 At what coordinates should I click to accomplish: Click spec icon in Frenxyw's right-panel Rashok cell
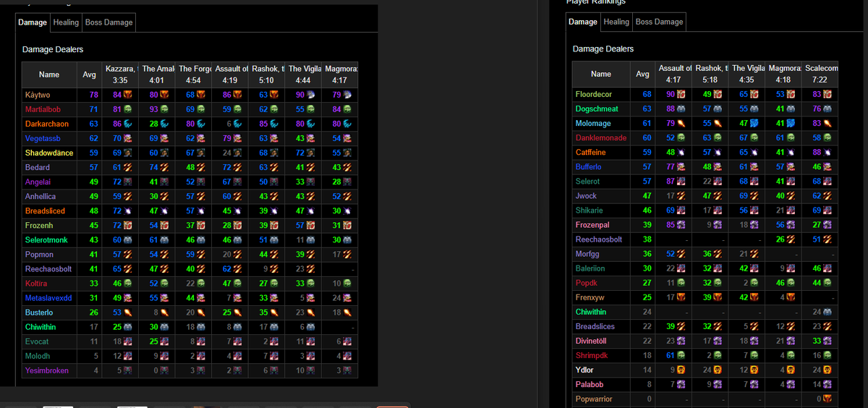pos(718,297)
